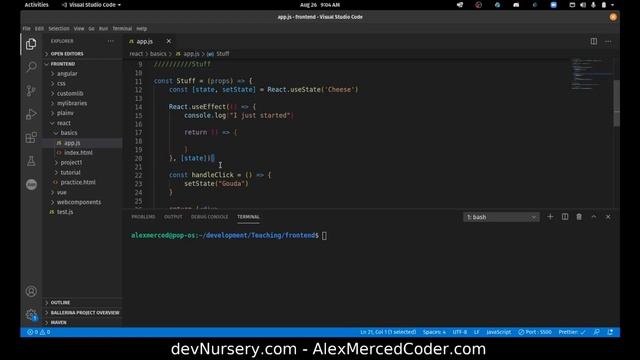
Task: Kill terminal with trash icon
Action: [579, 217]
